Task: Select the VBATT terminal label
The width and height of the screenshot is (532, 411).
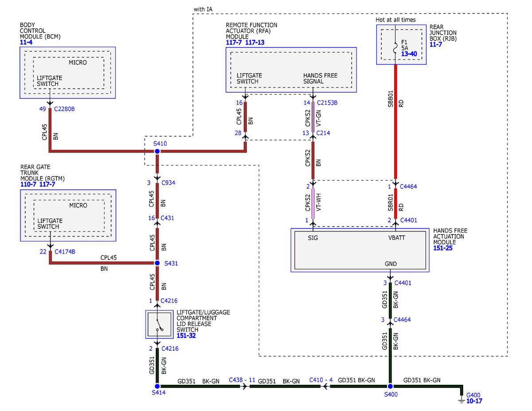Action: [397, 238]
